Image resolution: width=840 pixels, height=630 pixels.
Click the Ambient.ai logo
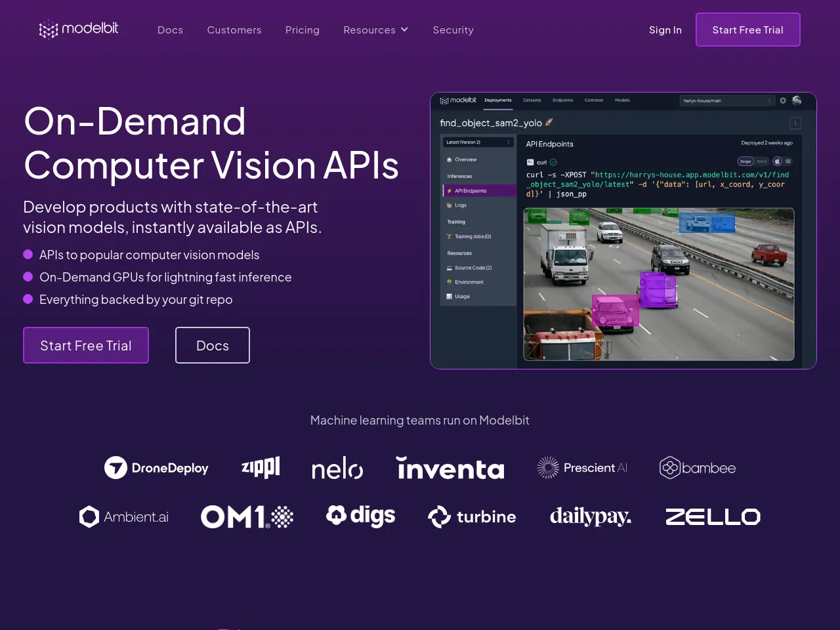(x=124, y=517)
